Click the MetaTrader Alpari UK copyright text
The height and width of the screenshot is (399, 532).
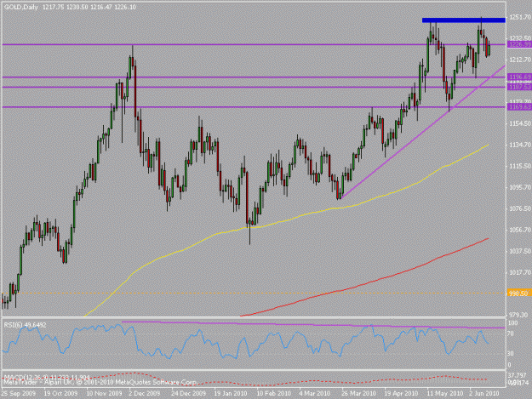(x=100, y=382)
